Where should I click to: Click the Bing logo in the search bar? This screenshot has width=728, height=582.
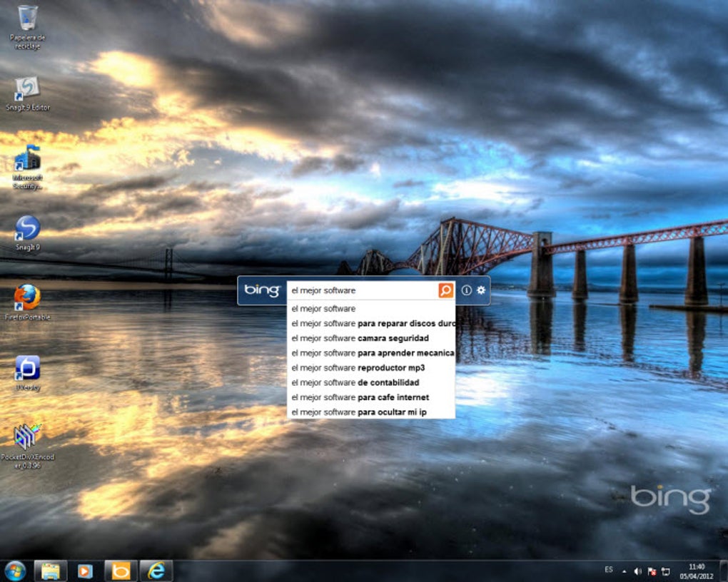tap(262, 290)
